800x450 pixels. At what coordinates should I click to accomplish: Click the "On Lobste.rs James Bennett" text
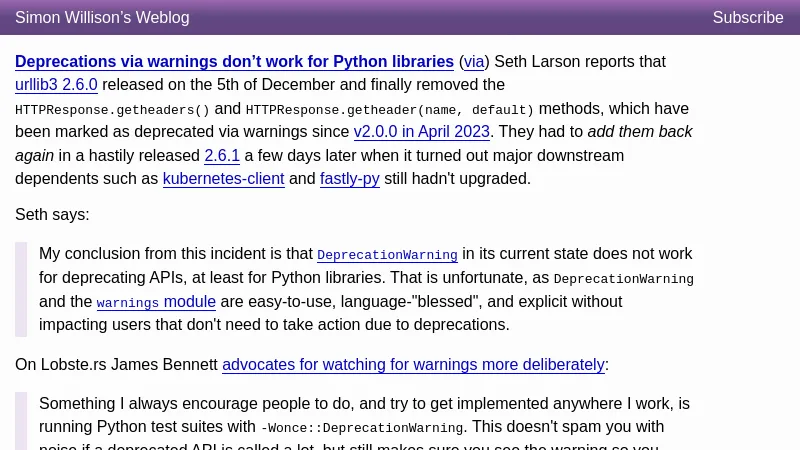[x=116, y=365]
